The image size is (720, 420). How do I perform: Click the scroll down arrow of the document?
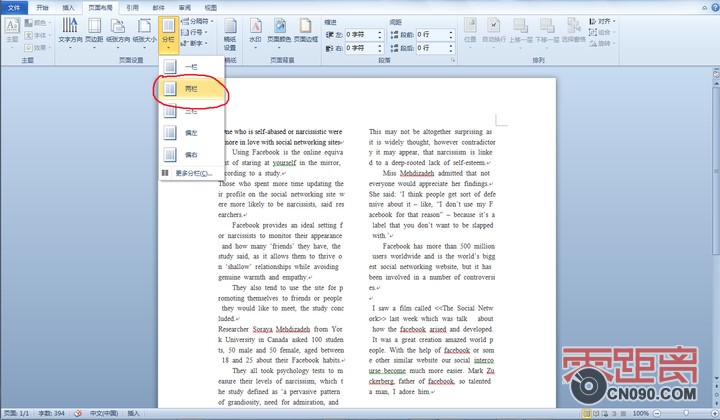pos(716,378)
